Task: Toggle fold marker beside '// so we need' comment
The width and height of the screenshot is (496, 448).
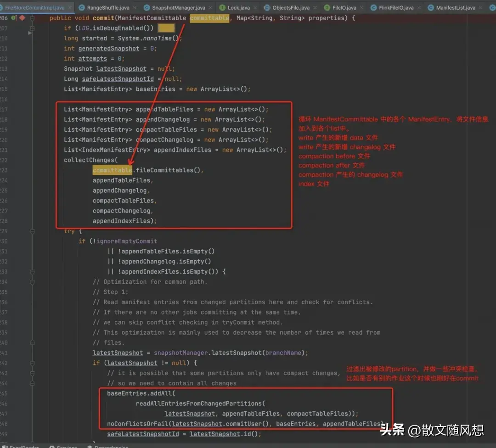Action: point(32,383)
